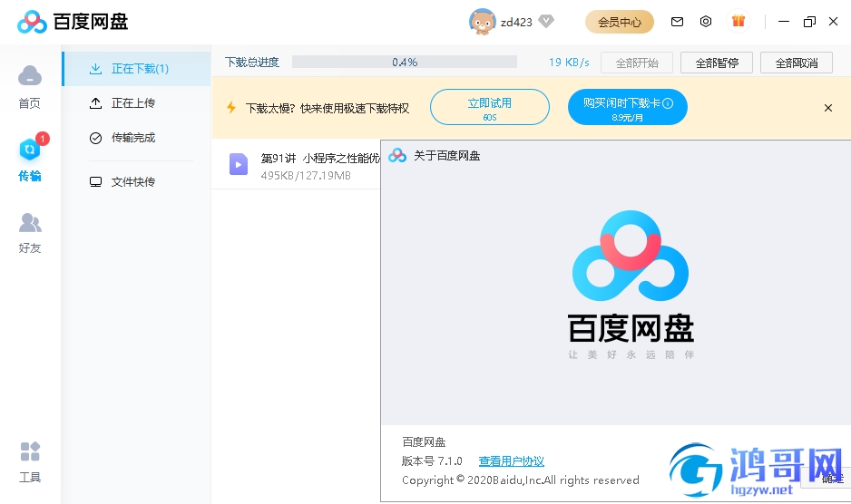851x504 pixels.
Task: Click the 全部暂停 button
Action: (x=717, y=63)
